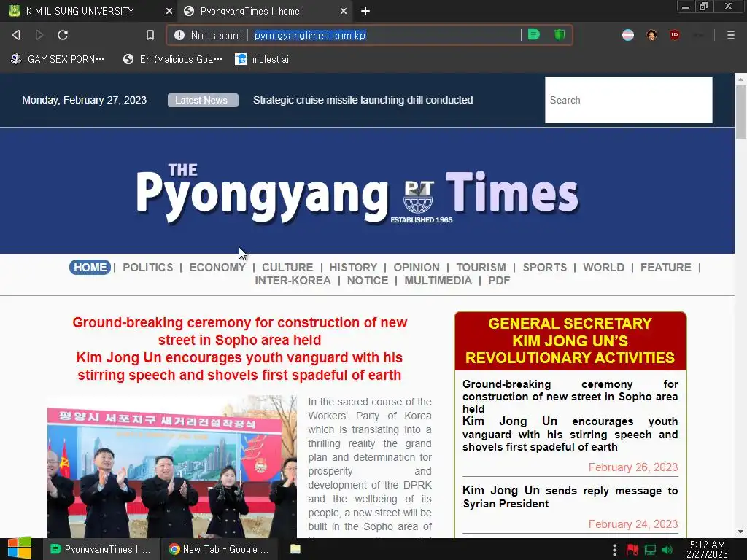Click the February 24, 2023 date text
The image size is (747, 560).
pos(633,524)
